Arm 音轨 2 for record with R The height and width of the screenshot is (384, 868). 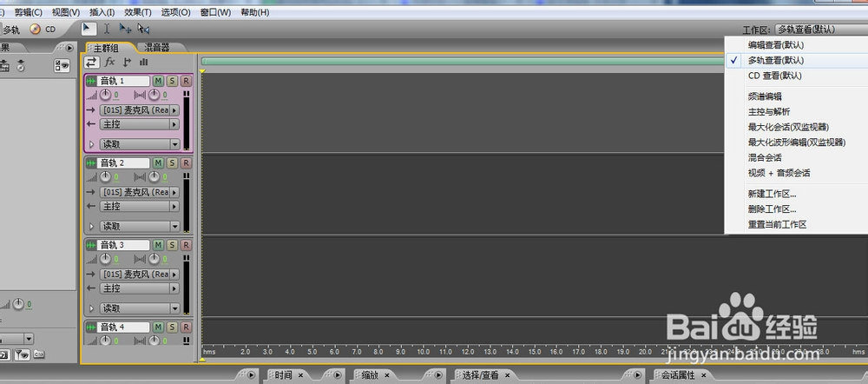coord(186,163)
